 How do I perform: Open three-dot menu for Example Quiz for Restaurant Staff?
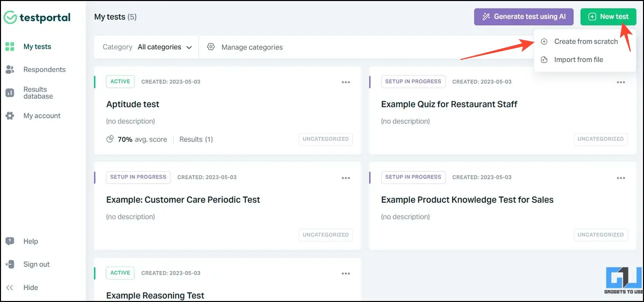point(621,82)
